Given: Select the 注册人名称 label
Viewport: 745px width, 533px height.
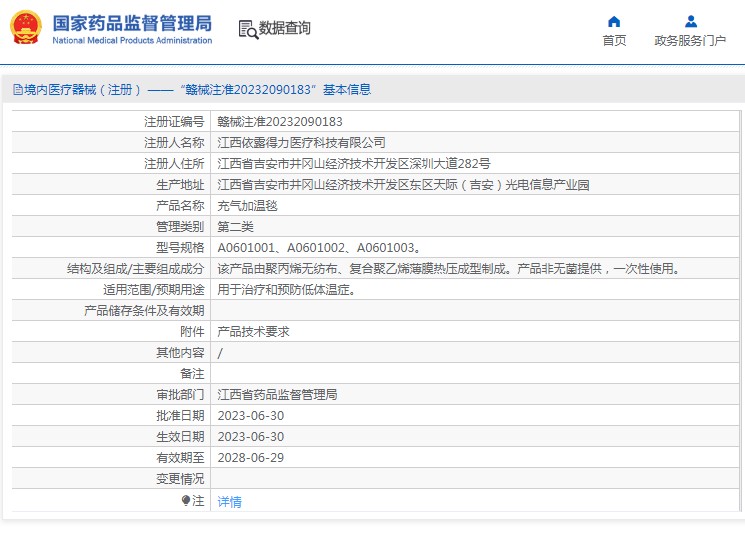Looking at the screenshot, I should 174,143.
